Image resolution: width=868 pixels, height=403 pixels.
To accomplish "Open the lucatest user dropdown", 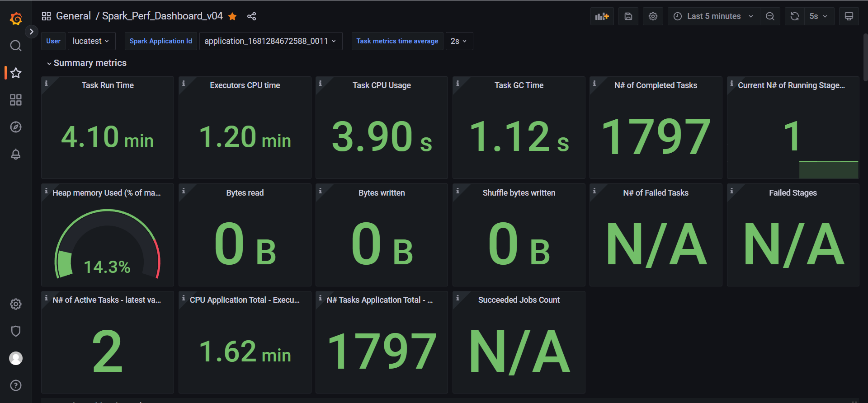I will click(91, 41).
